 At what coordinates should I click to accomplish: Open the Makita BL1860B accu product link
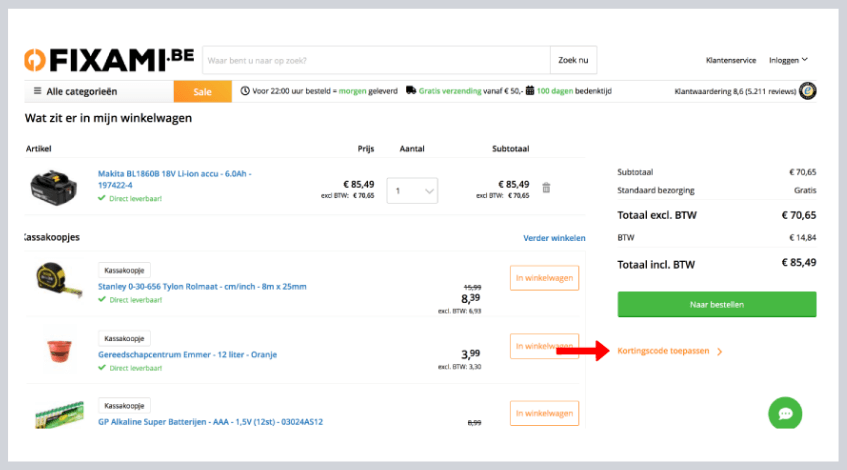point(174,179)
